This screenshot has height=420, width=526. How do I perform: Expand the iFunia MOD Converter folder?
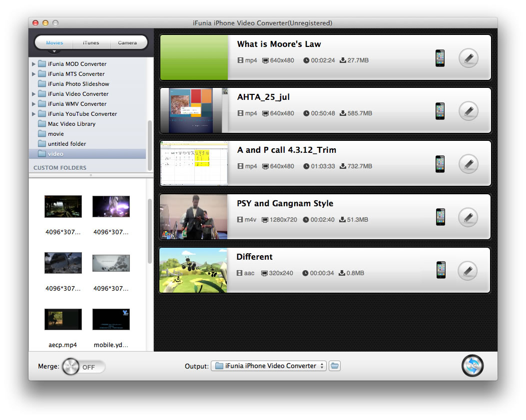point(33,64)
